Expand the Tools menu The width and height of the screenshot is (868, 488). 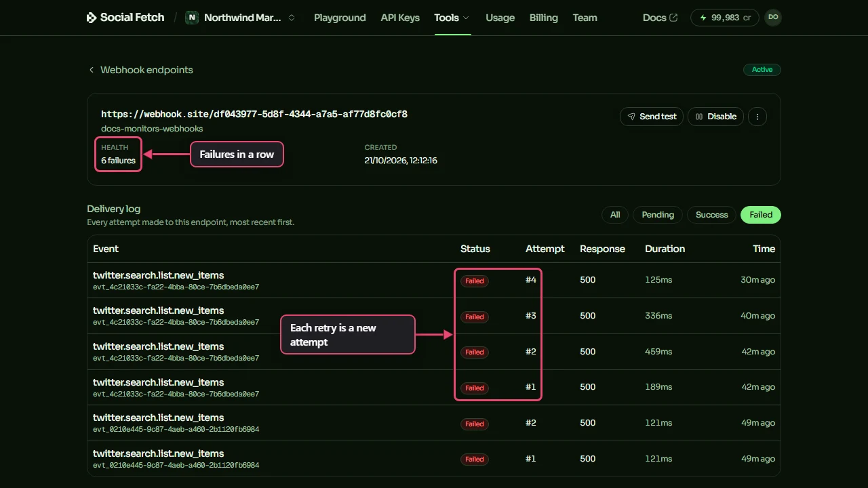[452, 18]
